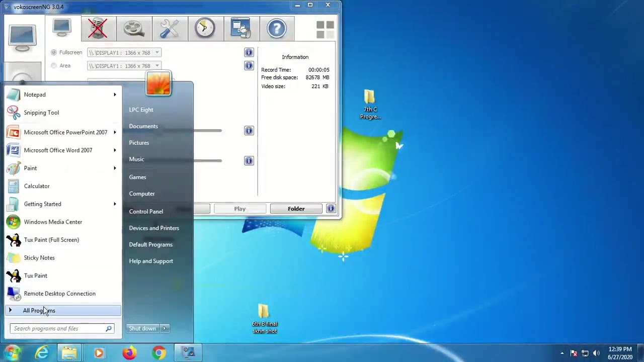Open Help and Support
The width and height of the screenshot is (644, 362).
tap(151, 261)
